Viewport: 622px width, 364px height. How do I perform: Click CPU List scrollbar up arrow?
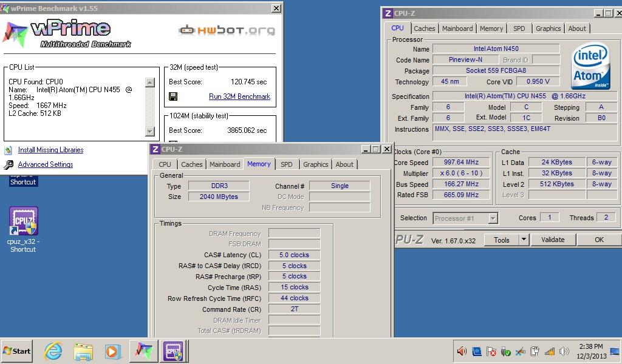[x=150, y=83]
